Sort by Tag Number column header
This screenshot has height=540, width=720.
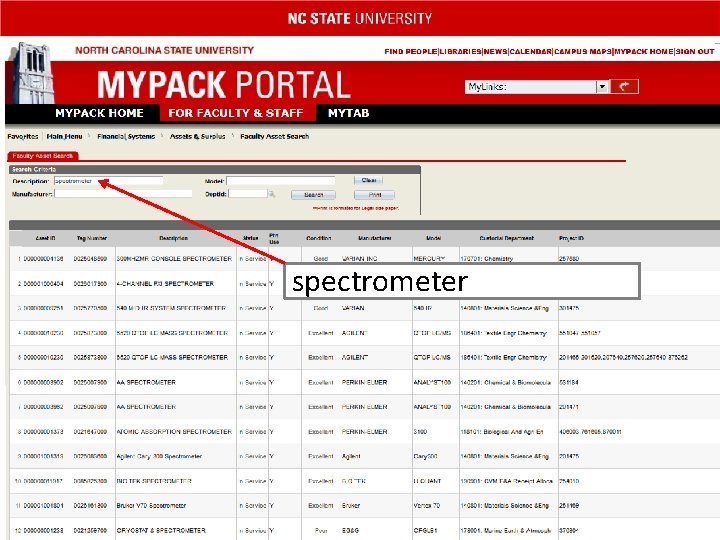(x=92, y=238)
